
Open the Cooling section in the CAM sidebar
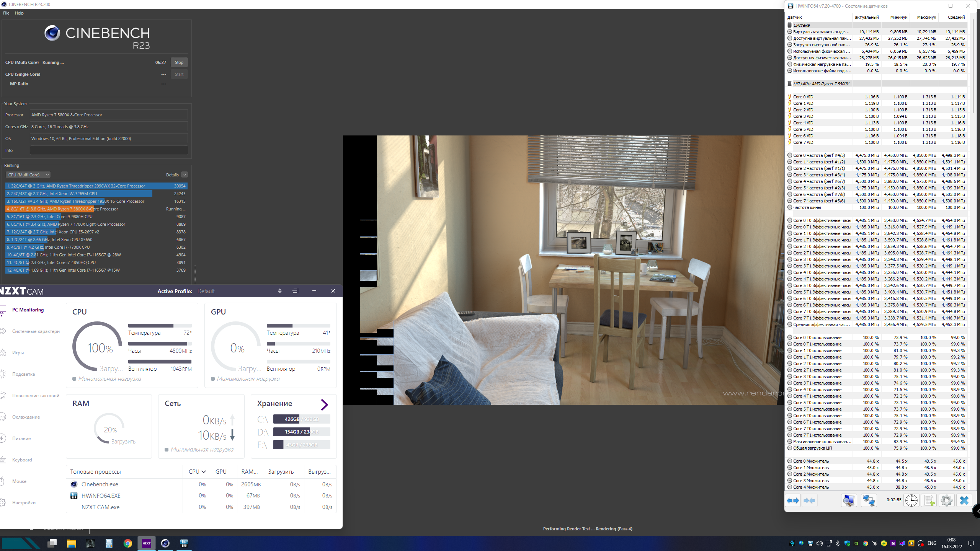coord(26,417)
